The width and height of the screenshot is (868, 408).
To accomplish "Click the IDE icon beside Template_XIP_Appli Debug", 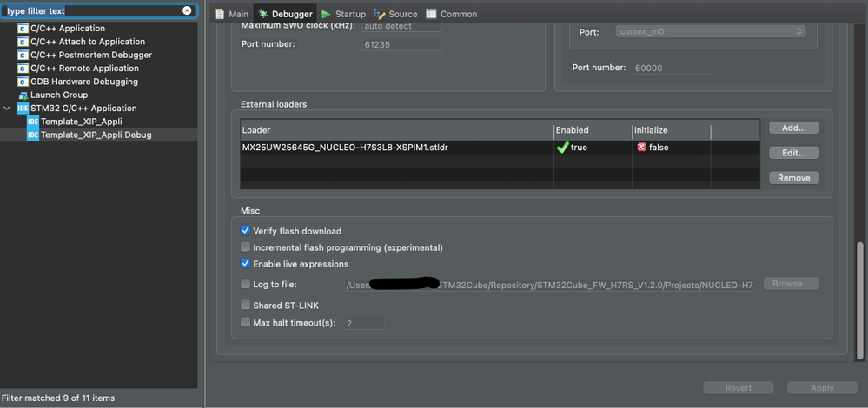I will 33,135.
